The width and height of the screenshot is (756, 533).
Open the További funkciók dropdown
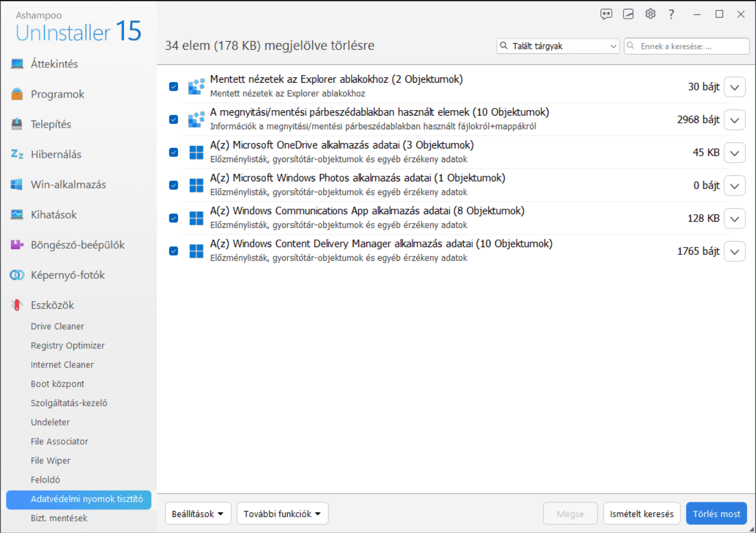pyautogui.click(x=283, y=514)
